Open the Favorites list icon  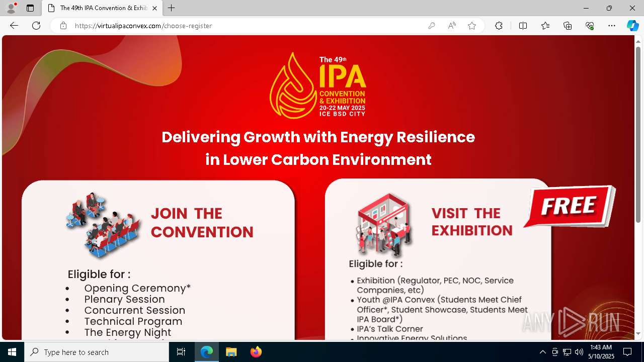point(545,26)
